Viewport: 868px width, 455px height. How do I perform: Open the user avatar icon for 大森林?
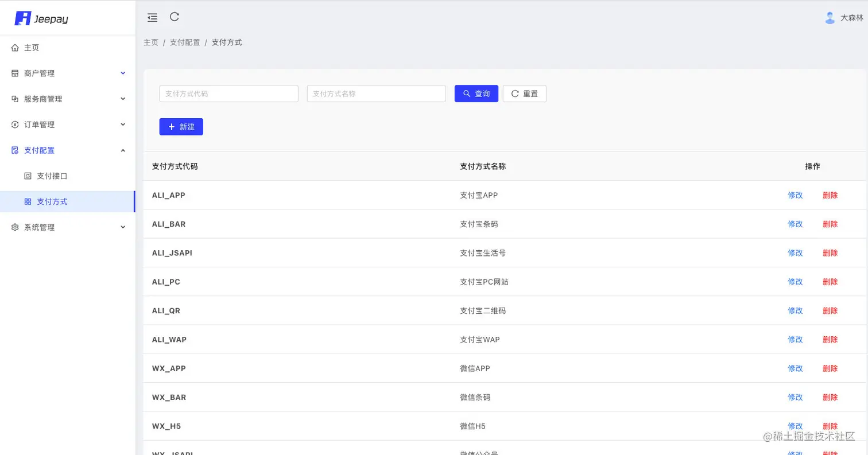(830, 18)
